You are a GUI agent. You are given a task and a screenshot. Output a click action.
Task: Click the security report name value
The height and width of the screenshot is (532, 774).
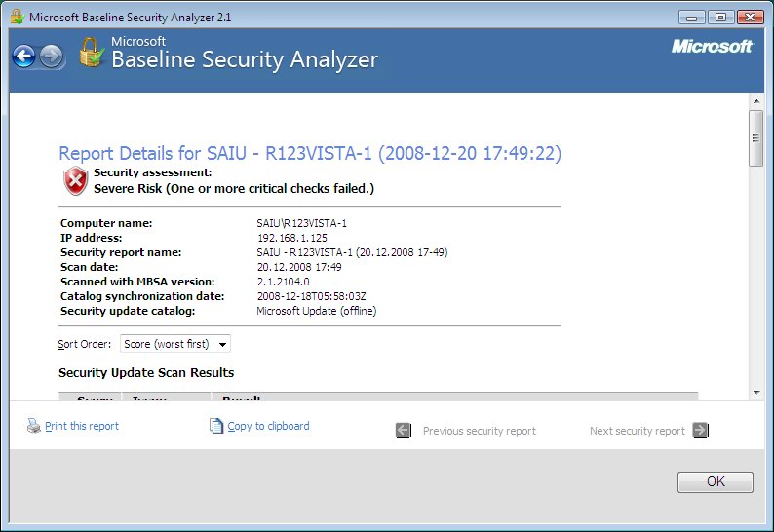352,252
